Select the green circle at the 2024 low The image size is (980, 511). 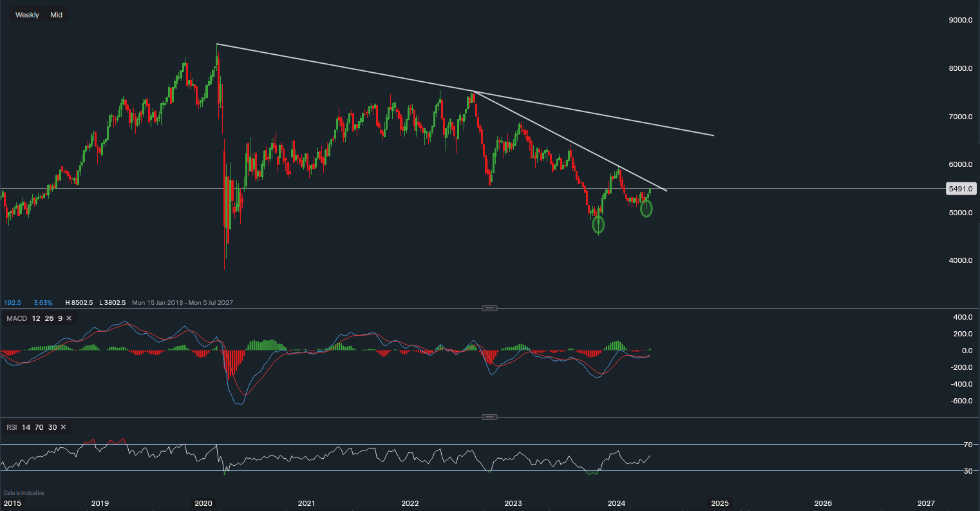646,208
